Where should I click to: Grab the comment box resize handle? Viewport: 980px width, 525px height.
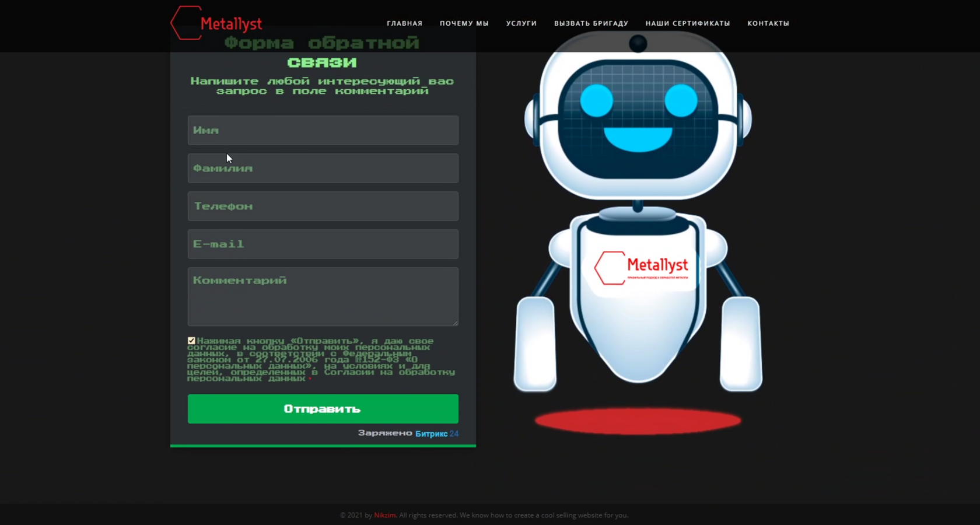(455, 323)
